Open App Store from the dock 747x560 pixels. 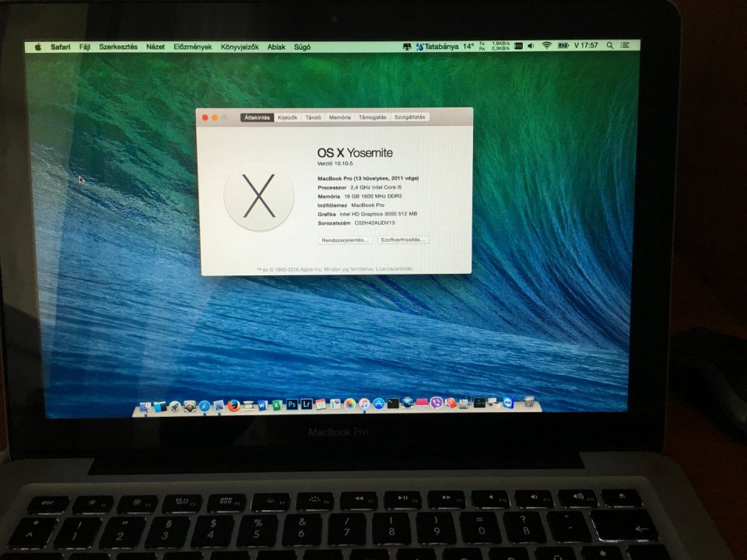[379, 404]
